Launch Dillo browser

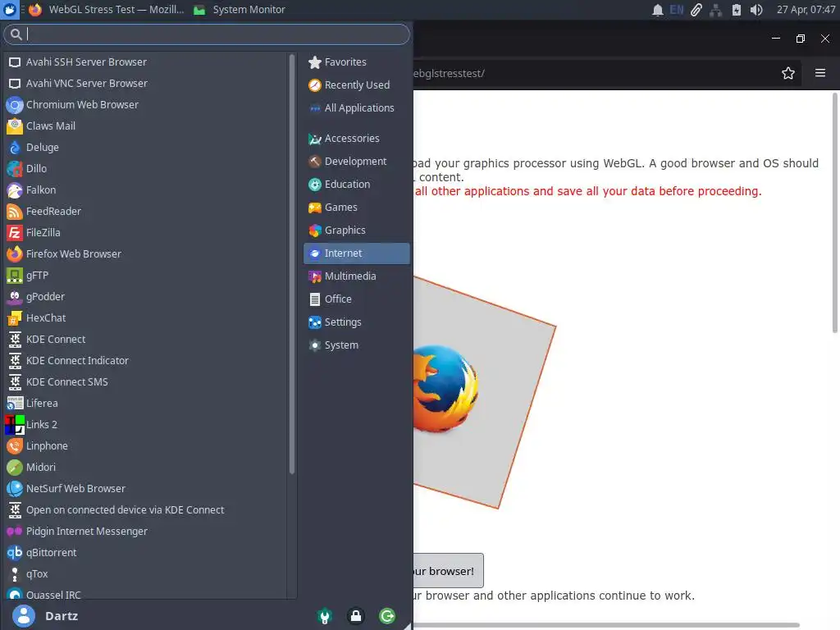tap(145, 169)
